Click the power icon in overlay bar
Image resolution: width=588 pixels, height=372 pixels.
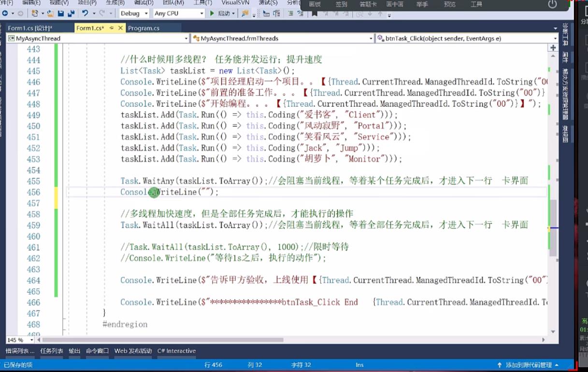pos(552,4)
